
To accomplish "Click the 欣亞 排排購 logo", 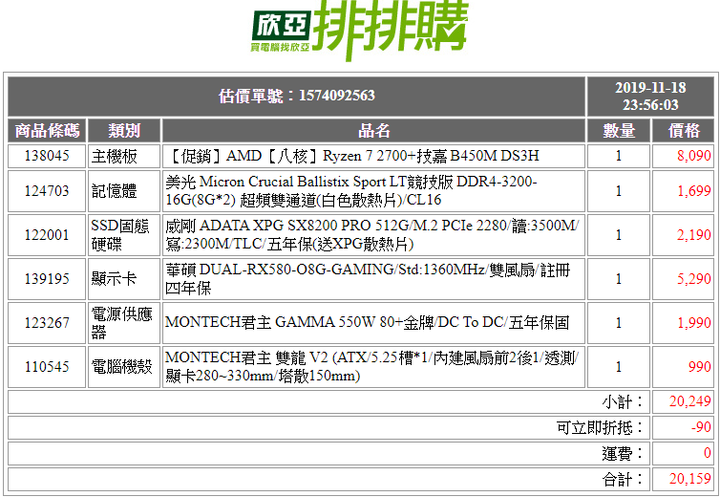I will (360, 29).
